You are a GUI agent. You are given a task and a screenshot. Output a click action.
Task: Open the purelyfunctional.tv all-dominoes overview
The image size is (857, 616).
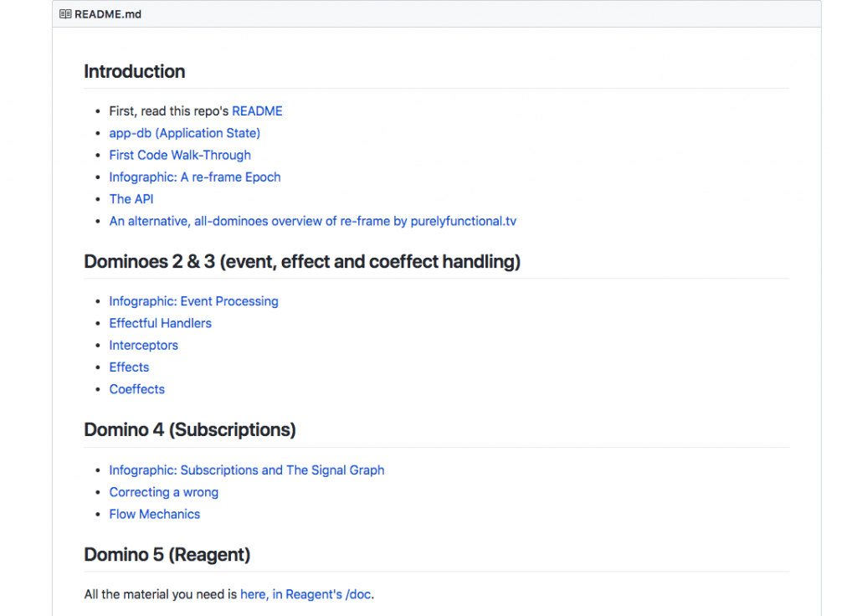(x=312, y=221)
